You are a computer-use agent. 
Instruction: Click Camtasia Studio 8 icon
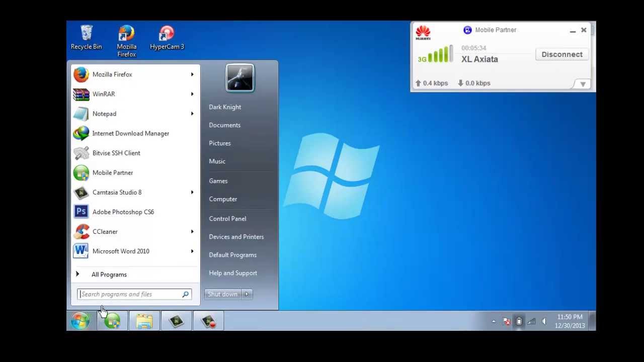point(81,192)
